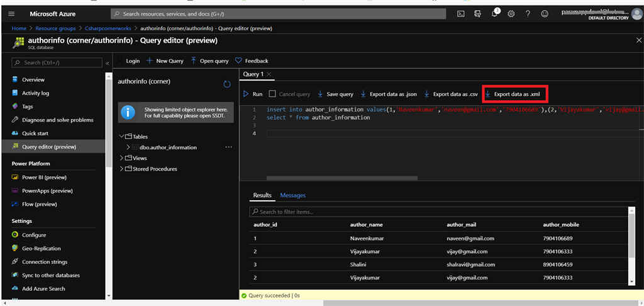Open the Azure portal hamburger menu
The image size is (644, 306).
click(11, 14)
